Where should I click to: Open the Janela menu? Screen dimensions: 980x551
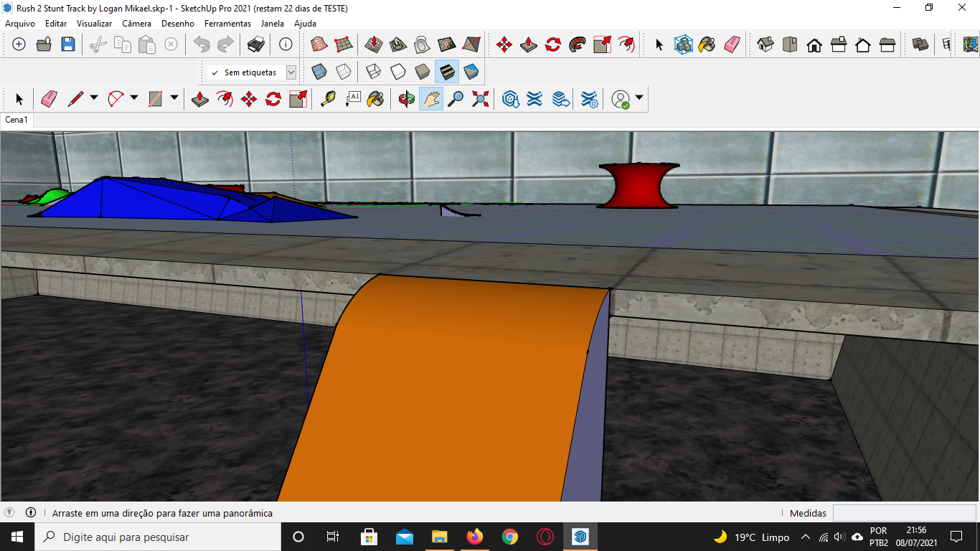(x=272, y=23)
